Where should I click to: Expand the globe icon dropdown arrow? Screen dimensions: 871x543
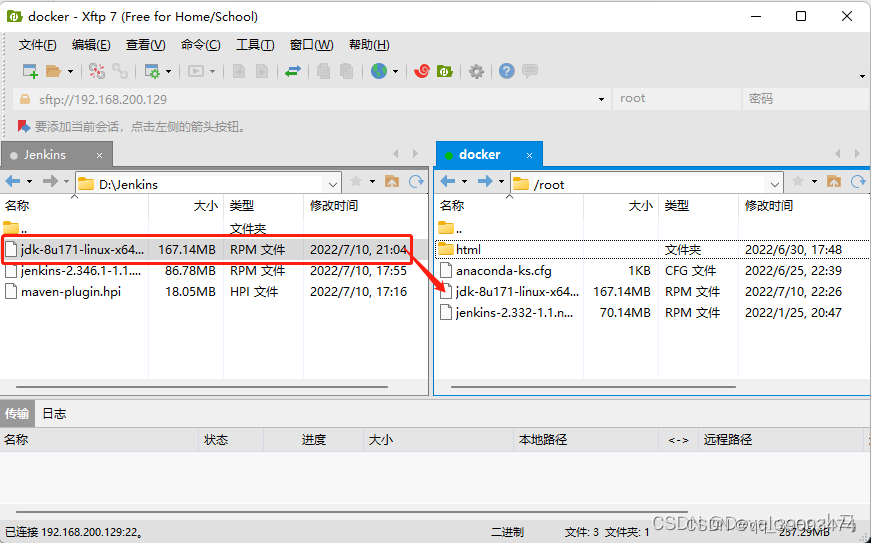pos(396,71)
